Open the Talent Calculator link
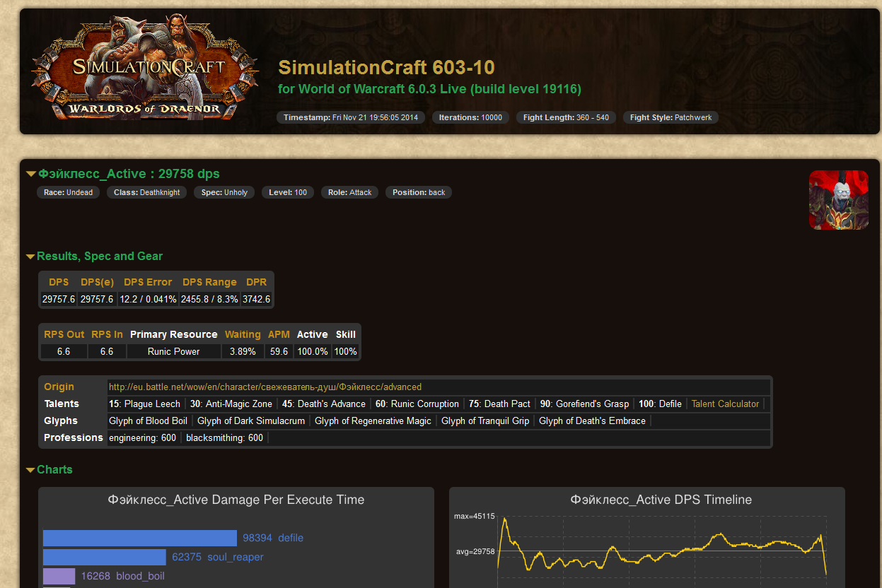Image resolution: width=882 pixels, height=588 pixels. click(x=725, y=404)
